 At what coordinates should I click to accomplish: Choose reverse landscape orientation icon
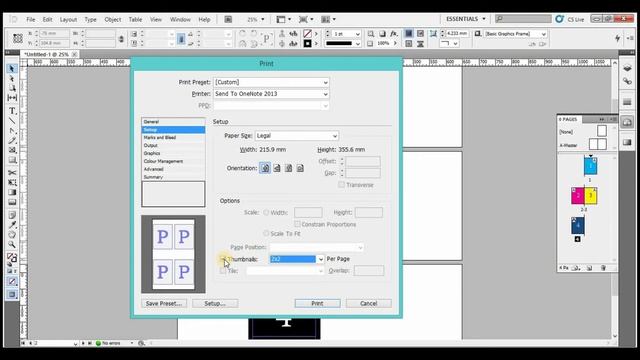[300, 168]
